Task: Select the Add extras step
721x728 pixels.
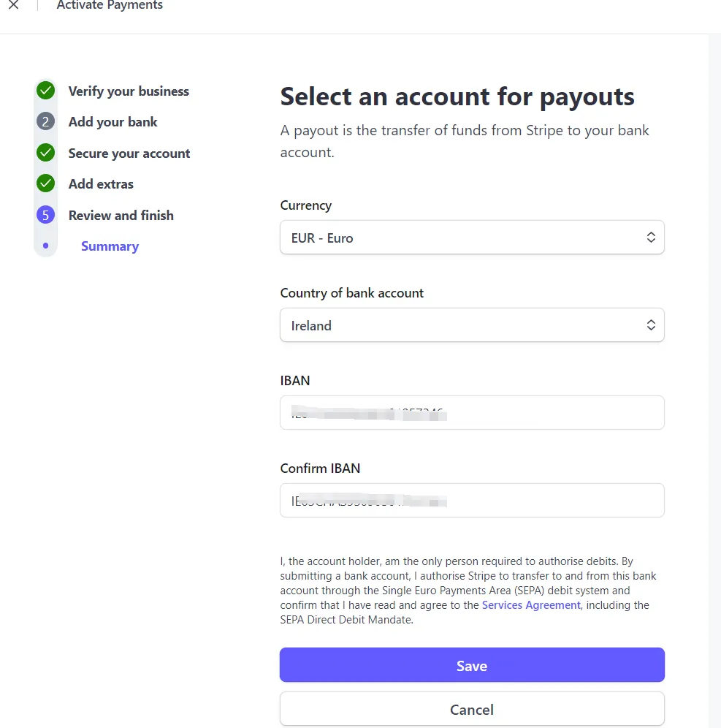Action: click(101, 184)
